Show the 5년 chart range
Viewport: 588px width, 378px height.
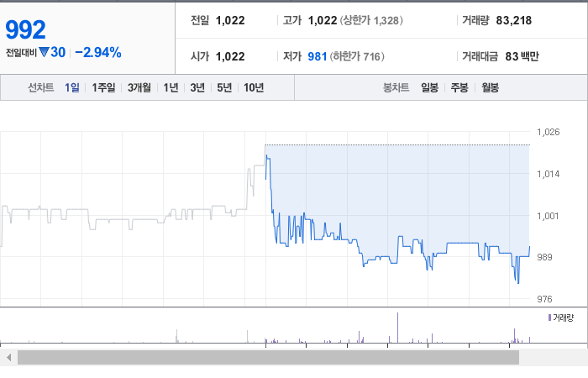coord(224,87)
